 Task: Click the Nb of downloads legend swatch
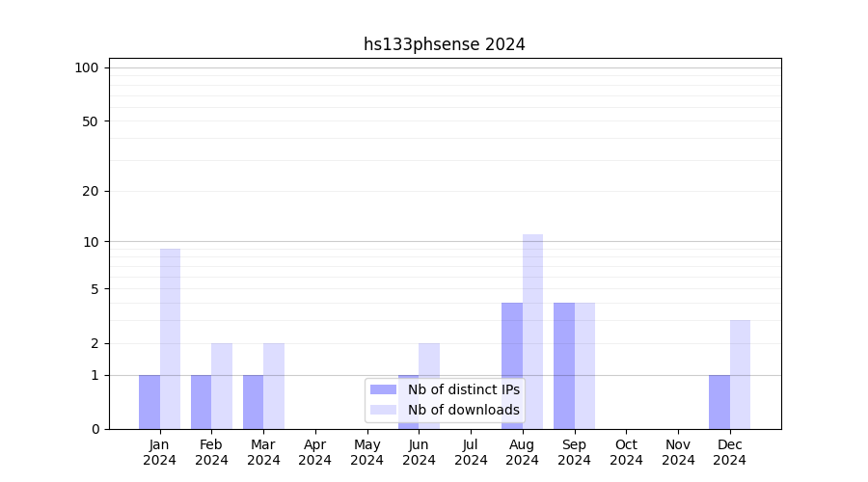pos(383,410)
